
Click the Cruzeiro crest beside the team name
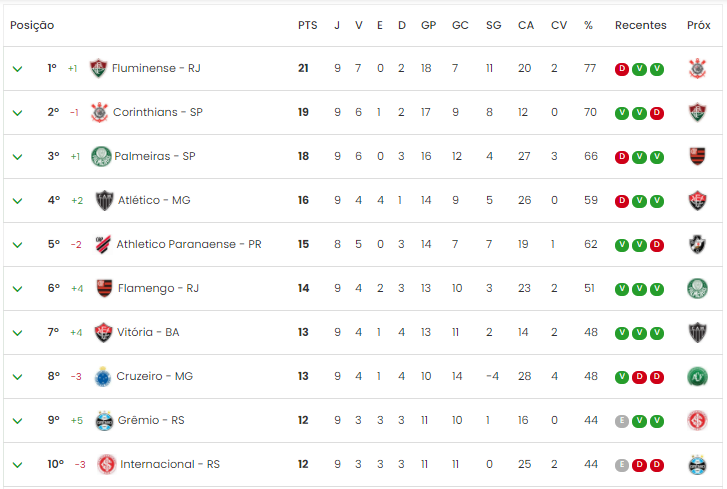pos(102,376)
